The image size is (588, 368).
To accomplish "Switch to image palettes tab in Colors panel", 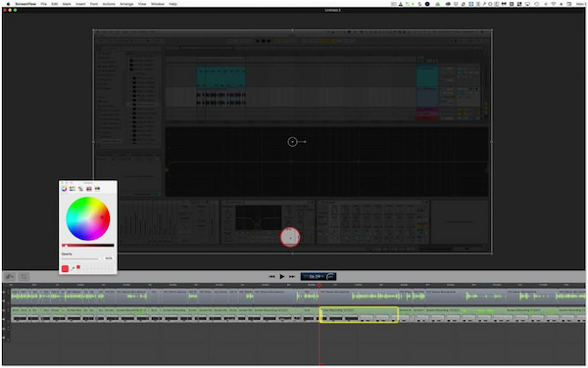I will (x=89, y=189).
